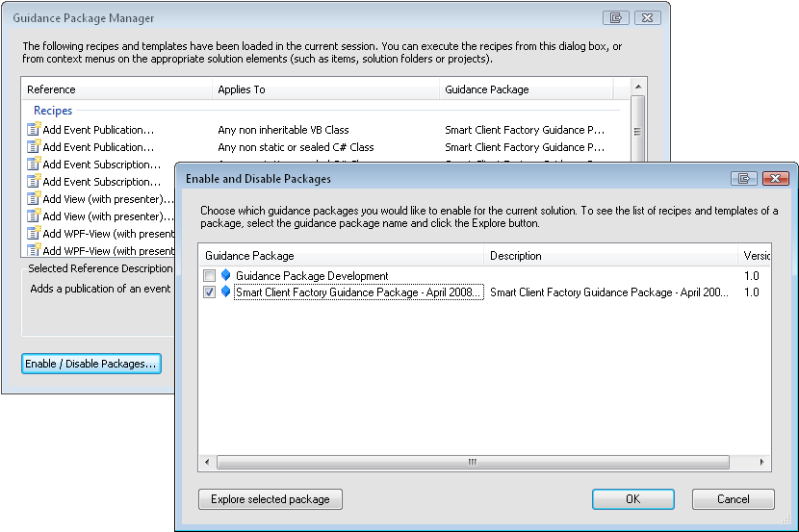Select second Add View (with presenter) row
Image resolution: width=799 pixels, height=532 pixels.
tap(108, 216)
